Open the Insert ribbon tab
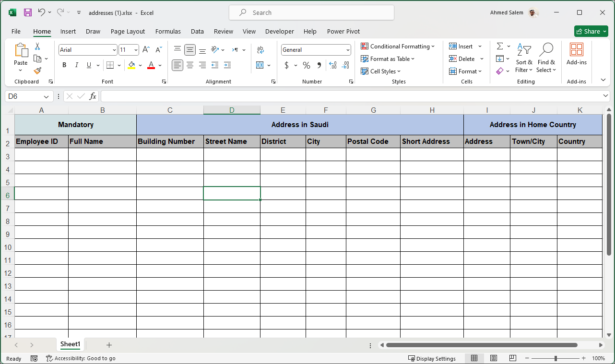This screenshot has height=364, width=615. (68, 31)
